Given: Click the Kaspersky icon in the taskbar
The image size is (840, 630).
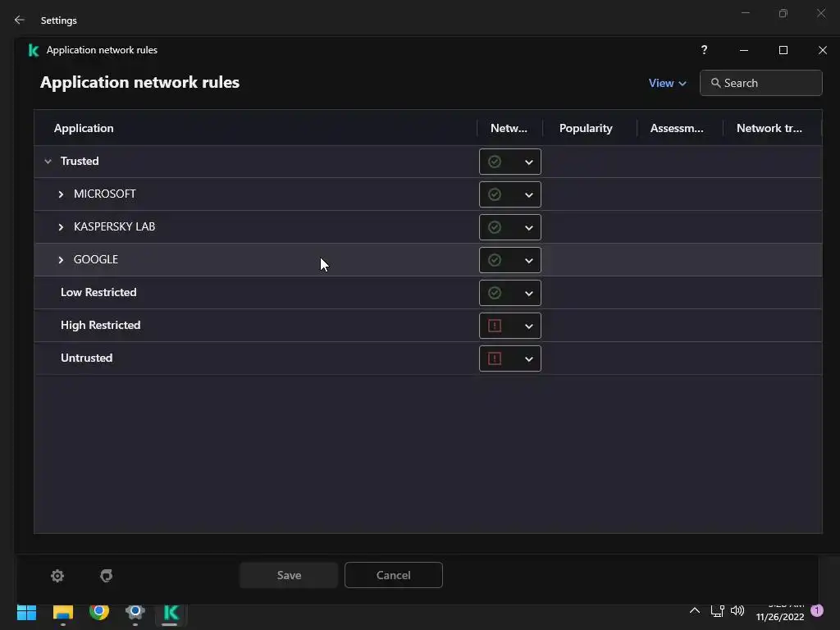Looking at the screenshot, I should tap(171, 612).
